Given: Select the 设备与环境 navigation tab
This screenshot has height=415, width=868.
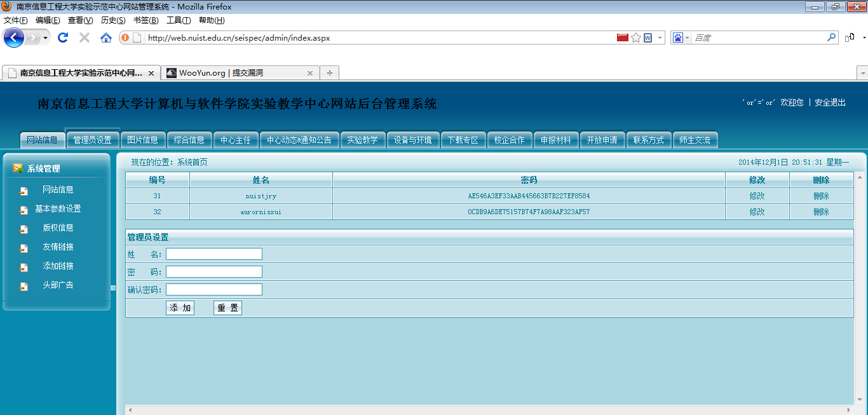Looking at the screenshot, I should [x=412, y=140].
